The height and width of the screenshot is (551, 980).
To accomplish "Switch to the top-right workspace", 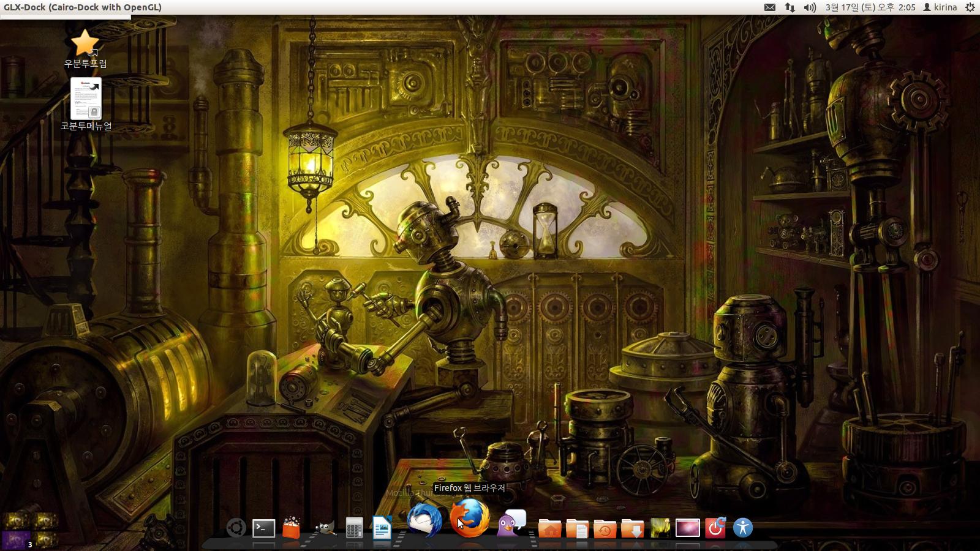I will pyautogui.click(x=45, y=521).
